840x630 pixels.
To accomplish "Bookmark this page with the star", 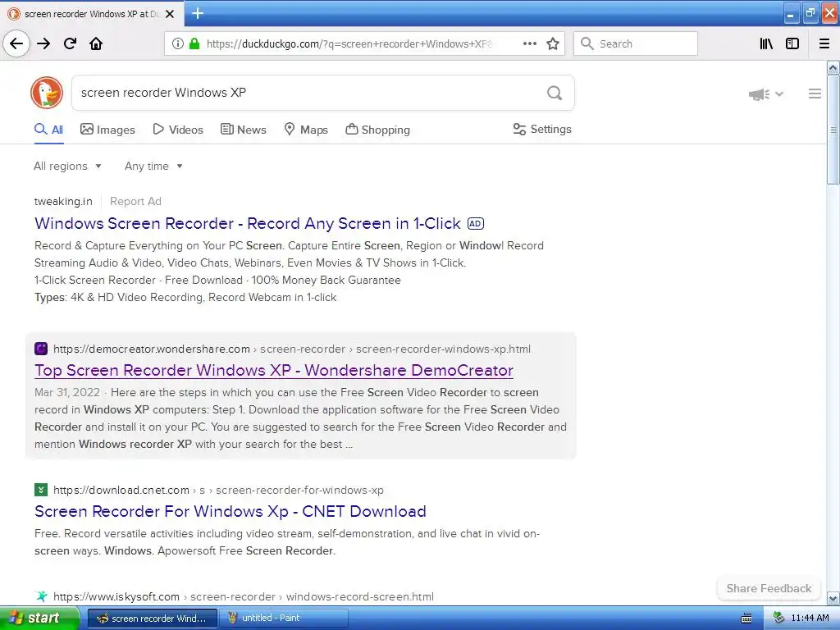I will 553,43.
